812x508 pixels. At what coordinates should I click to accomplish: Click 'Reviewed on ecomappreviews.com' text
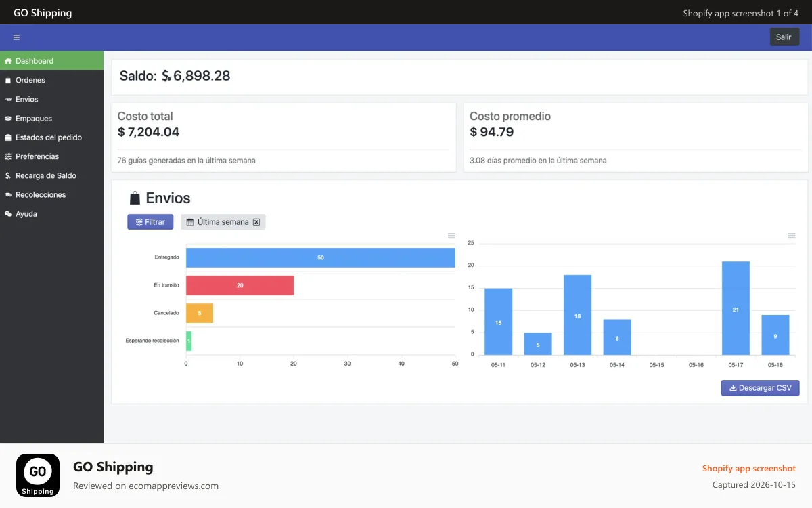145,486
